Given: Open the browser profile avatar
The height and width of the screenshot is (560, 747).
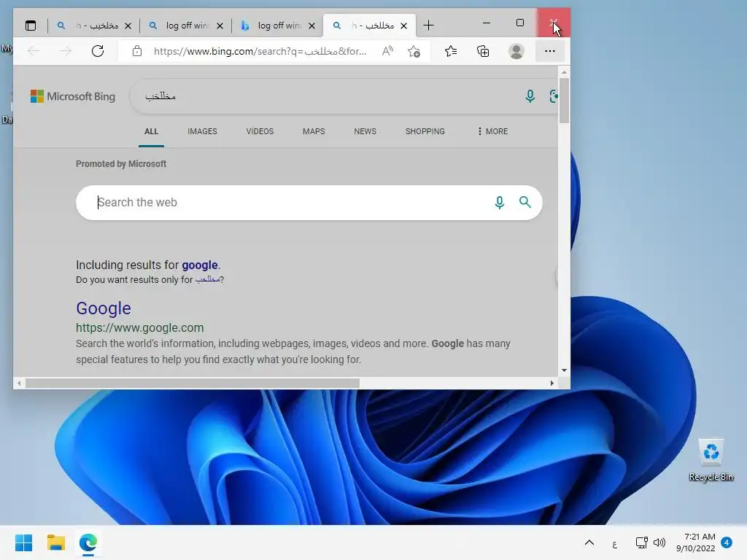Looking at the screenshot, I should coord(516,51).
